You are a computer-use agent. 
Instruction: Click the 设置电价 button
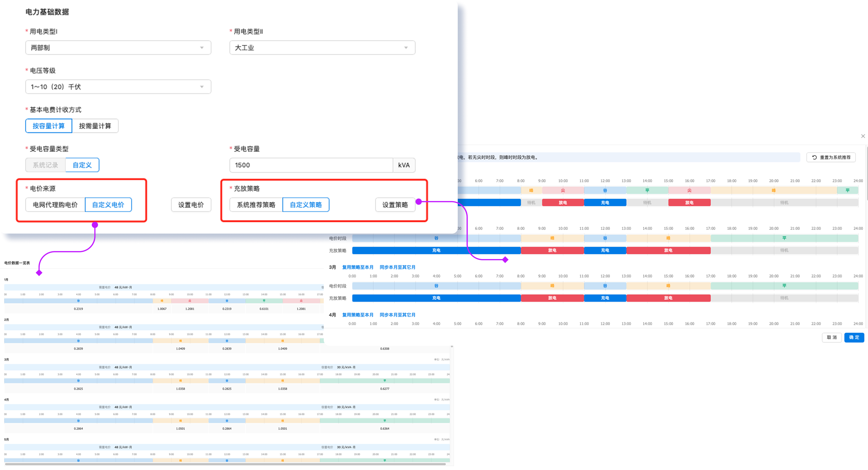click(191, 205)
